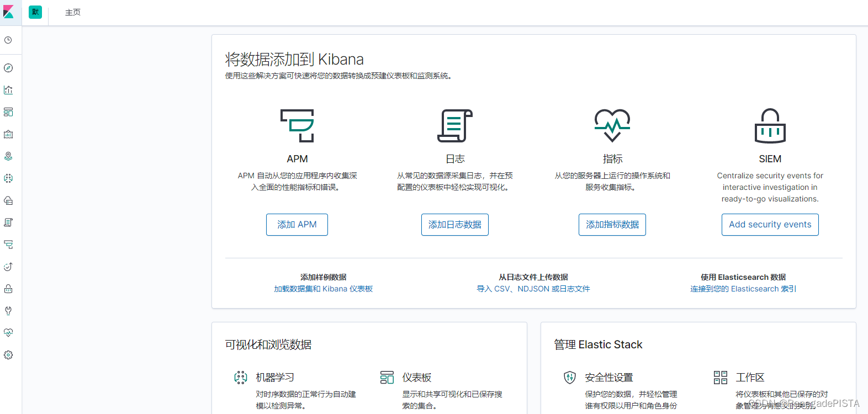Open Discover compass icon in sidebar
Viewport: 868px width, 414px height.
[8, 68]
